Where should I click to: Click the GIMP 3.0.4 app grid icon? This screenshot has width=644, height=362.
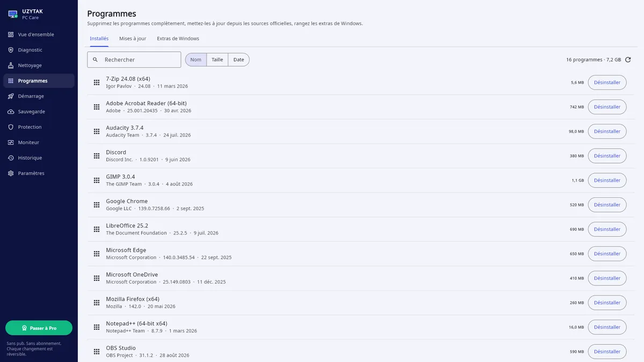(97, 180)
